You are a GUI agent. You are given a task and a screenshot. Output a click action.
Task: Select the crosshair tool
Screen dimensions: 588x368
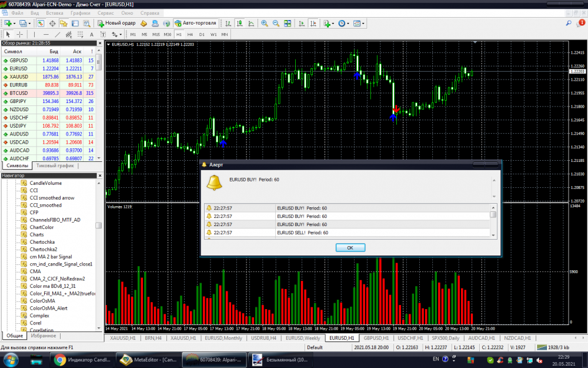(x=19, y=35)
